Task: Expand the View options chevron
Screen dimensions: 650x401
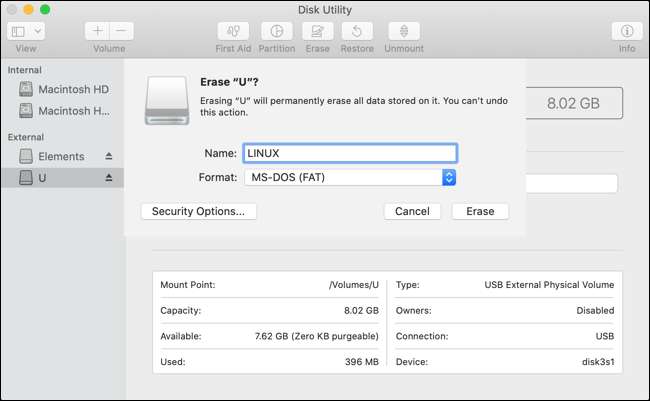Action: tap(37, 32)
